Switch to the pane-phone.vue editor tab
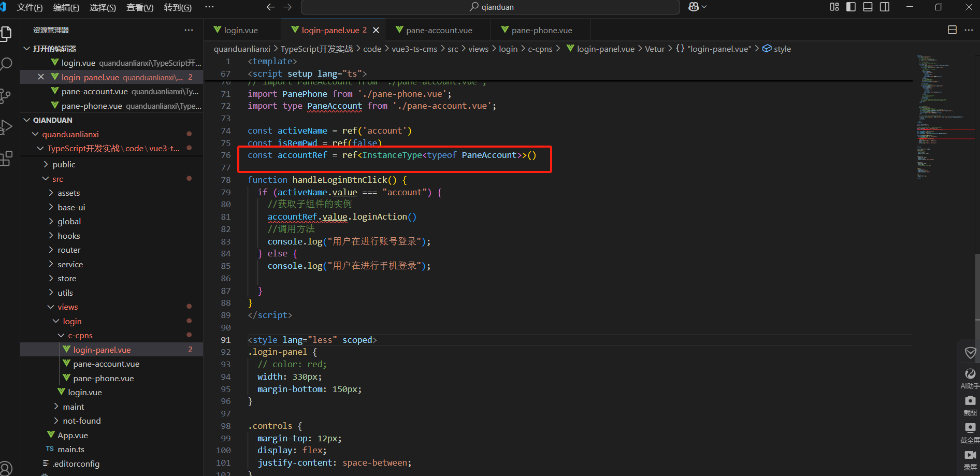Image resolution: width=980 pixels, height=476 pixels. 542,30
